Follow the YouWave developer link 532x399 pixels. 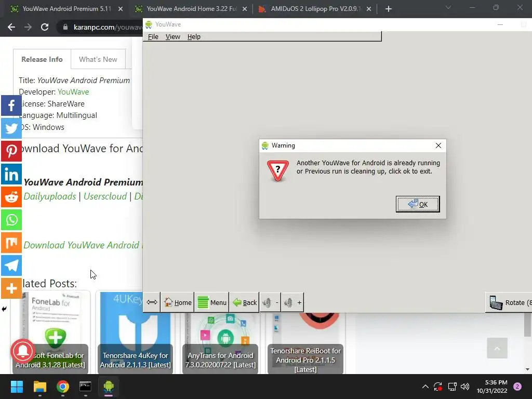(x=73, y=92)
